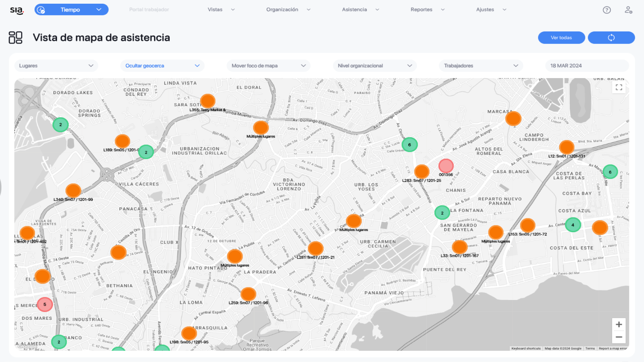Toggle map fullscreen view icon
Screen dimensions: 644x362
[619, 87]
